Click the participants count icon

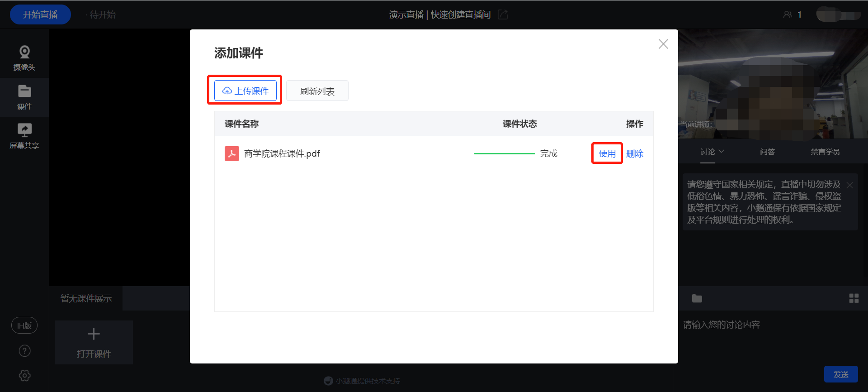click(x=788, y=14)
